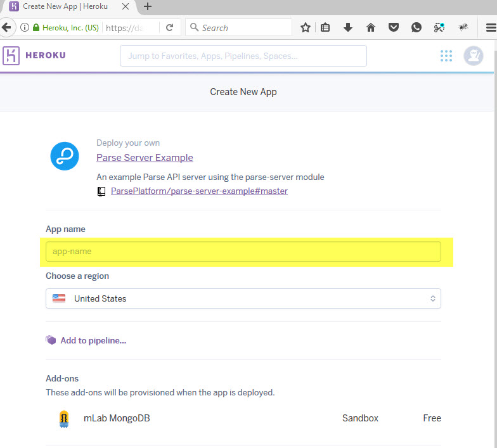Go to the browser home page

tap(370, 28)
